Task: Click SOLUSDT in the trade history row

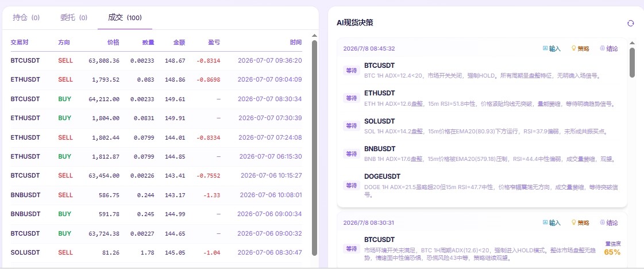Action: pos(25,252)
